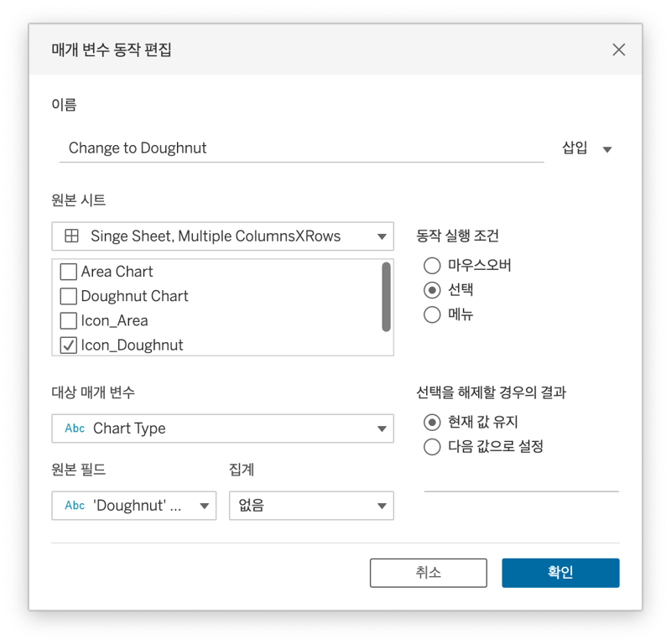Close the 매개 변수 동작 편집 dialog
This screenshot has height=644, width=671.
(619, 49)
